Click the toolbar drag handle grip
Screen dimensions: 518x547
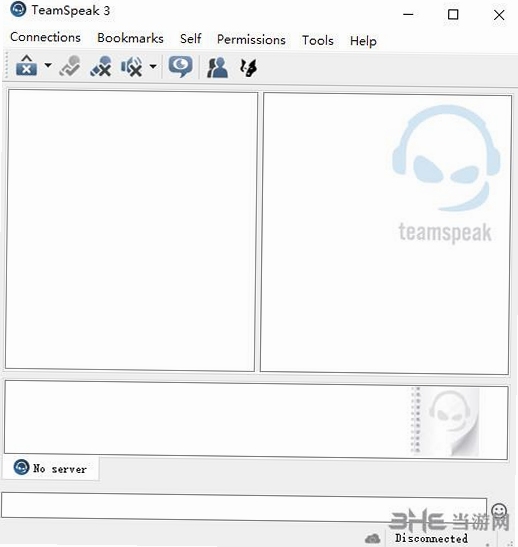tap(6, 65)
